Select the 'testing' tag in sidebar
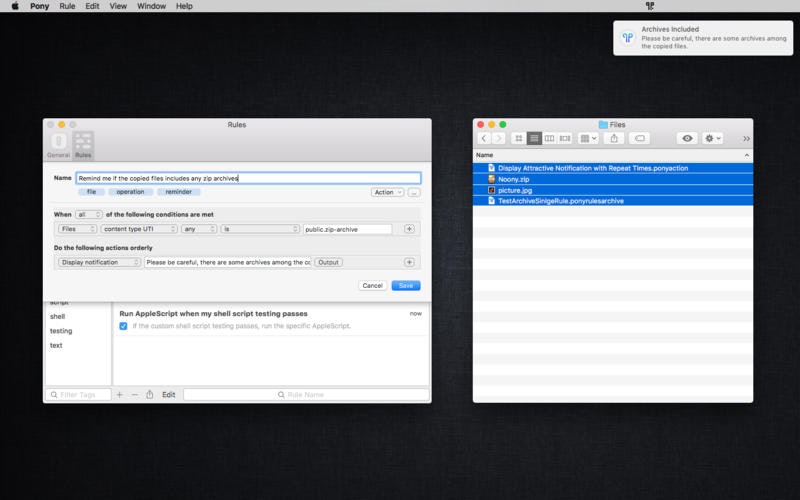The height and width of the screenshot is (500, 800). click(61, 331)
